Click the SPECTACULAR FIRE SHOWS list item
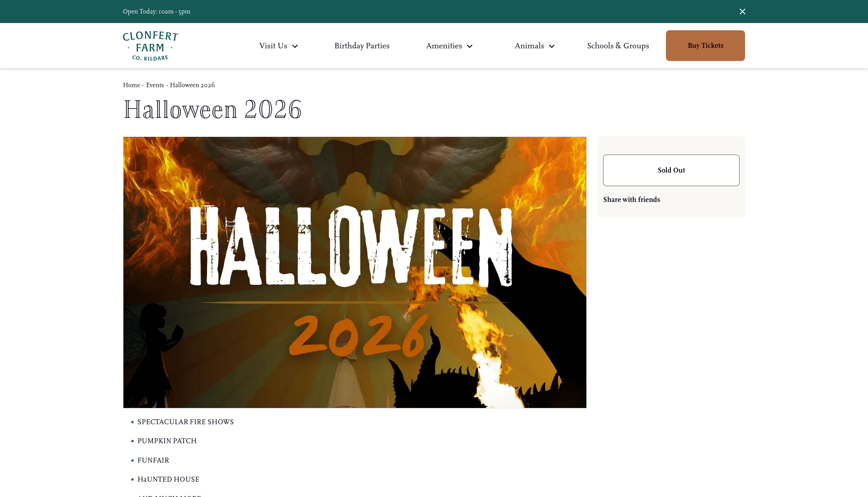Screen dimensions: 868x497 click(185, 422)
